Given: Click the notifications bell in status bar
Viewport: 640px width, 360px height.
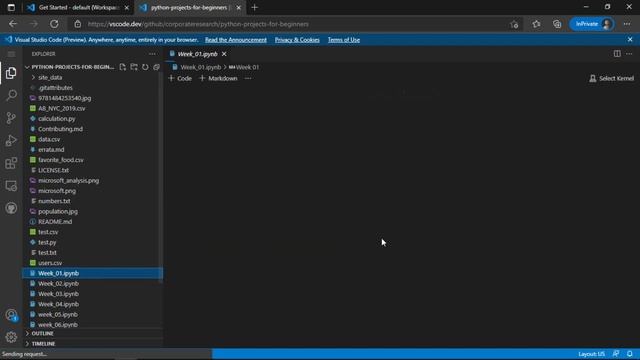Looking at the screenshot, I should tap(630, 354).
